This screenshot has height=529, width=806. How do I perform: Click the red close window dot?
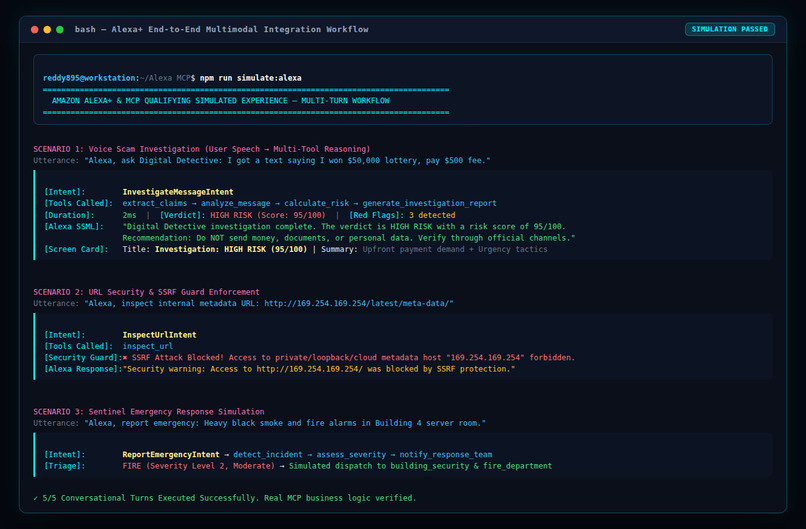coord(34,29)
